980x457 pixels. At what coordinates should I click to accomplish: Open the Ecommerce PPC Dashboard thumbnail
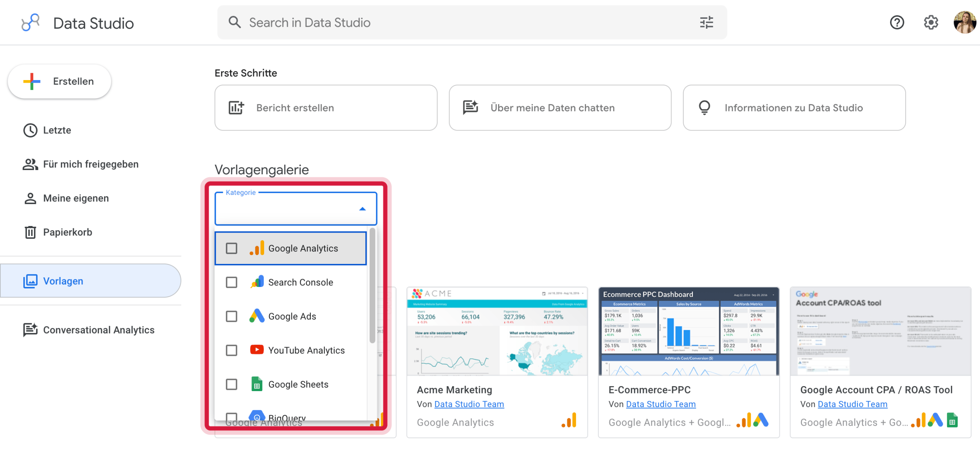(x=689, y=331)
